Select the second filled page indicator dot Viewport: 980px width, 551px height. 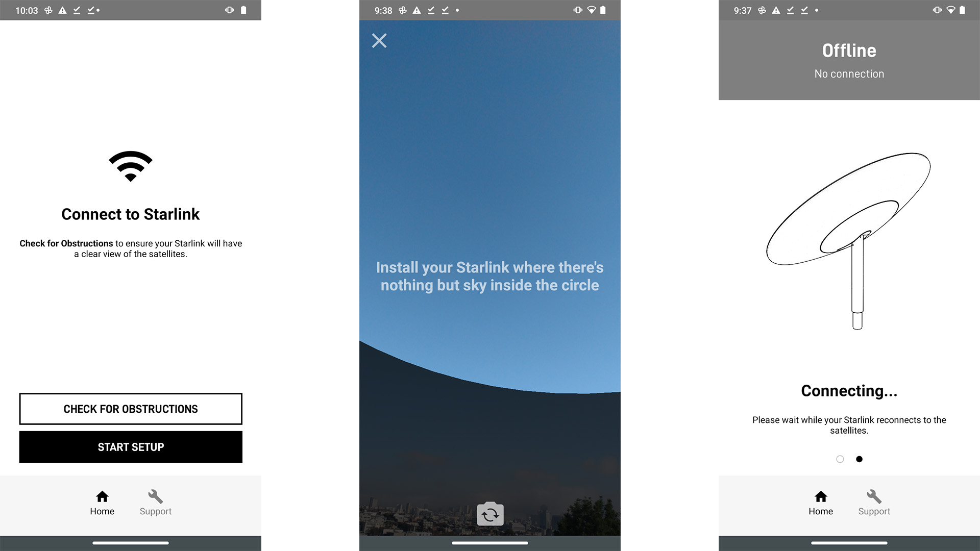(860, 459)
